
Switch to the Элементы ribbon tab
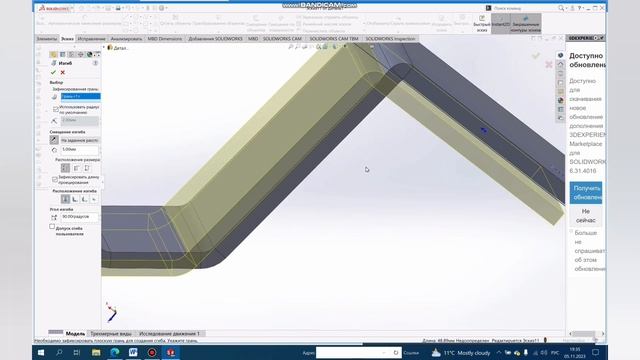coord(47,39)
